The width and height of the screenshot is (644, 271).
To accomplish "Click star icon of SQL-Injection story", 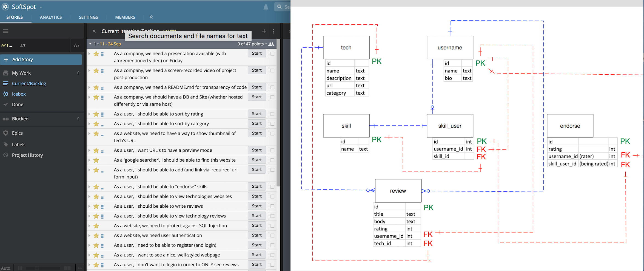I will tap(96, 226).
